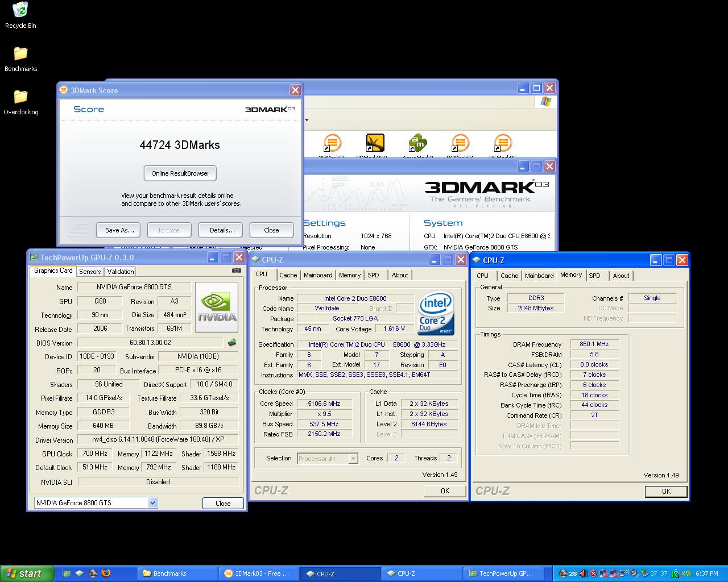Launch Firefox from the quick launch bar

[x=105, y=573]
